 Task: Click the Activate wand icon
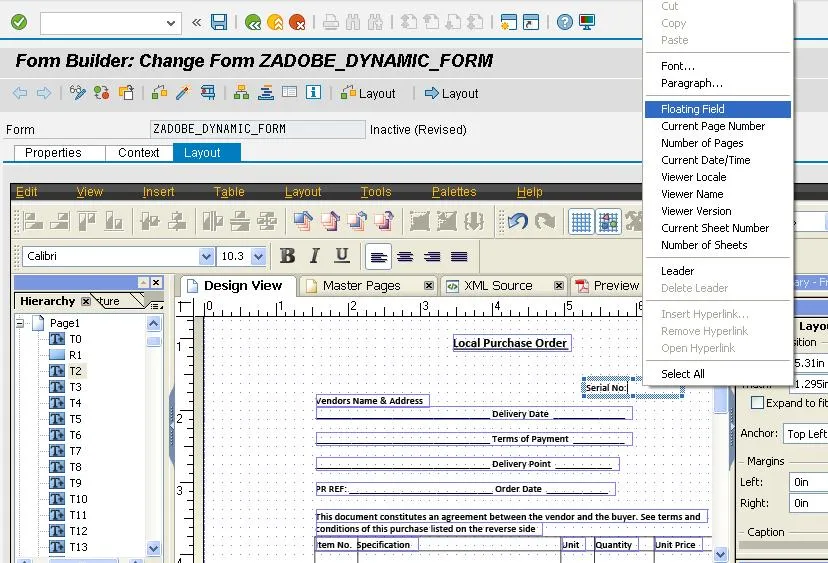coord(183,93)
